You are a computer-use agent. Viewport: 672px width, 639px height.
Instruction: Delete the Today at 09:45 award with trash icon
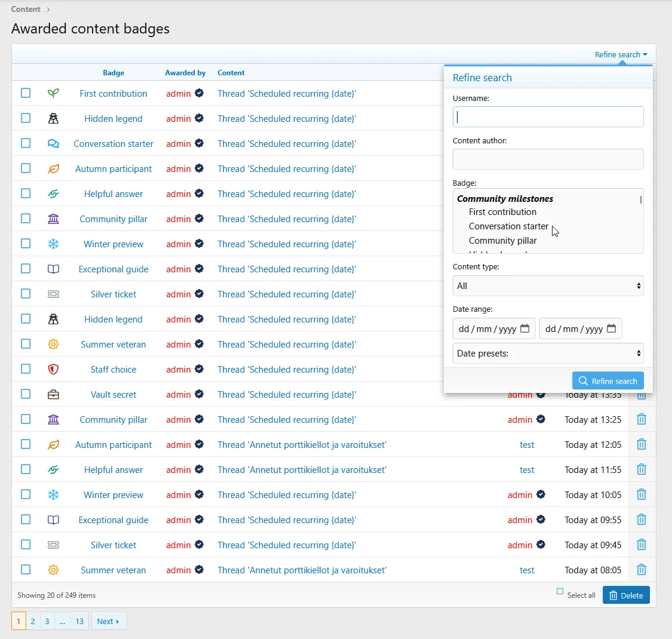(641, 545)
